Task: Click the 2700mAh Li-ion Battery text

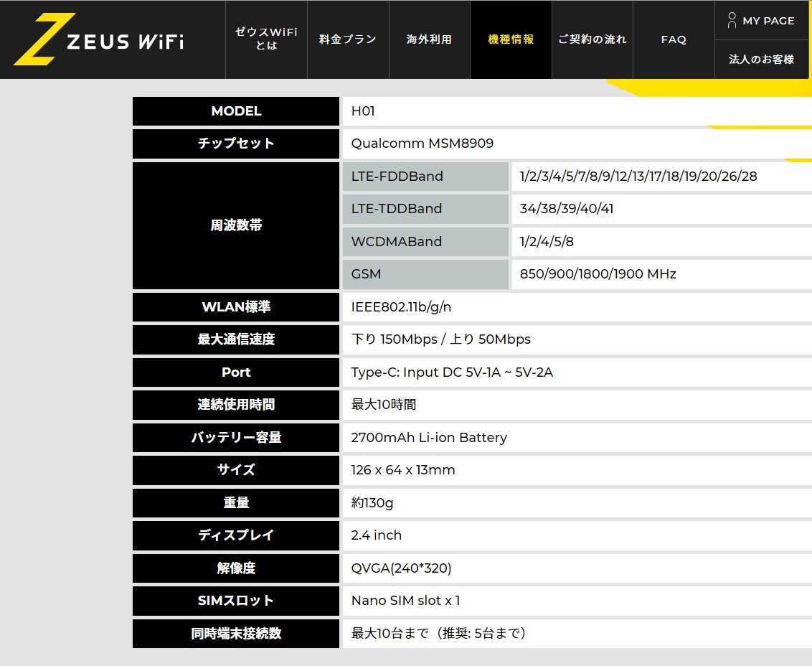Action: click(428, 438)
